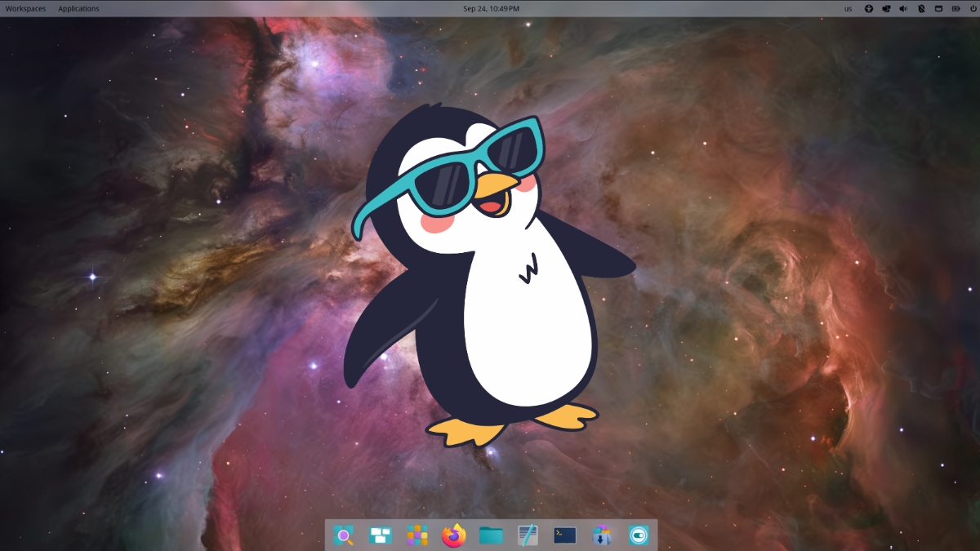This screenshot has height=551, width=980.
Task: Open the Workspaces overview icon in dock
Action: coord(381,535)
